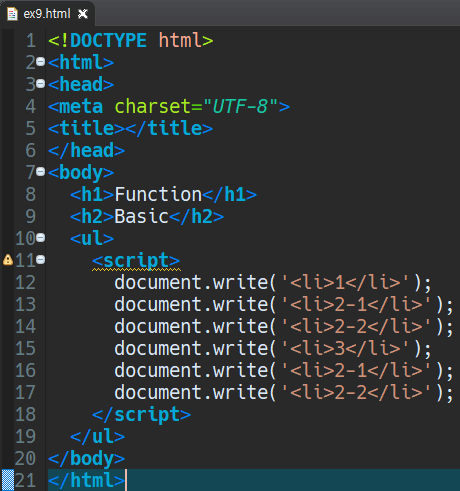
Task: Click the closing script tag on line 18
Action: point(142,415)
